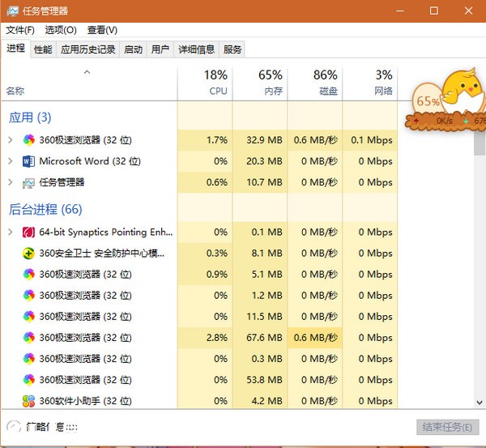Open the 选项(O) menu
Screen dimensions: 486x448
point(61,30)
